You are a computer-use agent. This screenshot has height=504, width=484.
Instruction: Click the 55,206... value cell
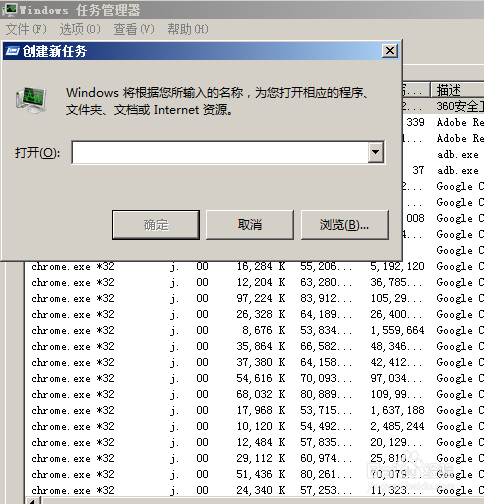(x=326, y=266)
